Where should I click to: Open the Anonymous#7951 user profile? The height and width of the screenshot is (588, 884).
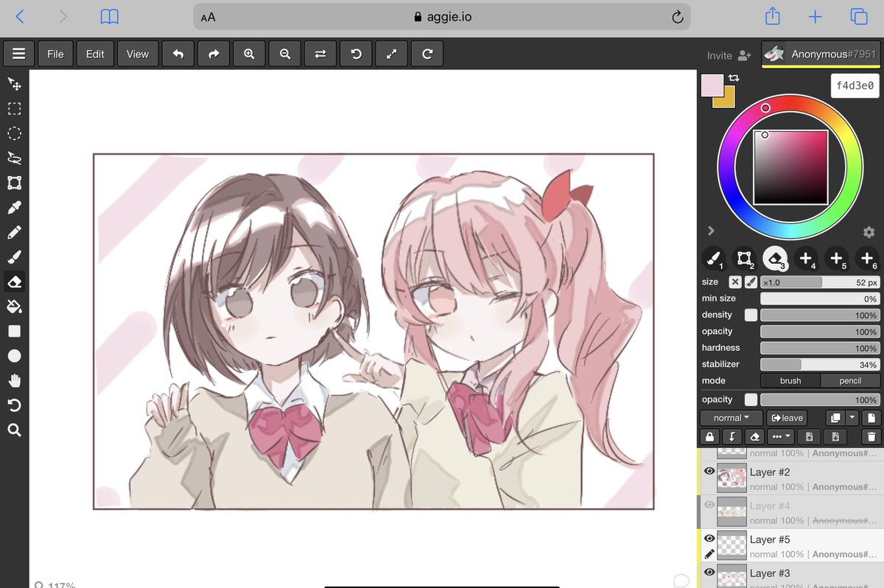[821, 55]
